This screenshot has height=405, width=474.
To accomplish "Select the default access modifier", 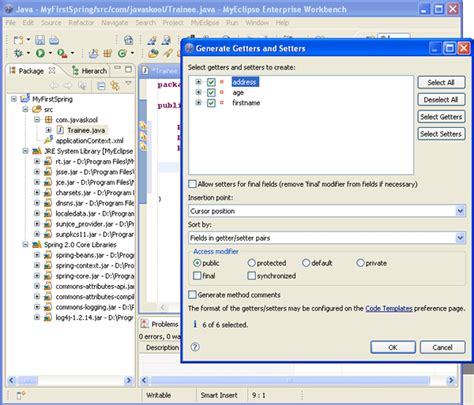I will [x=306, y=263].
